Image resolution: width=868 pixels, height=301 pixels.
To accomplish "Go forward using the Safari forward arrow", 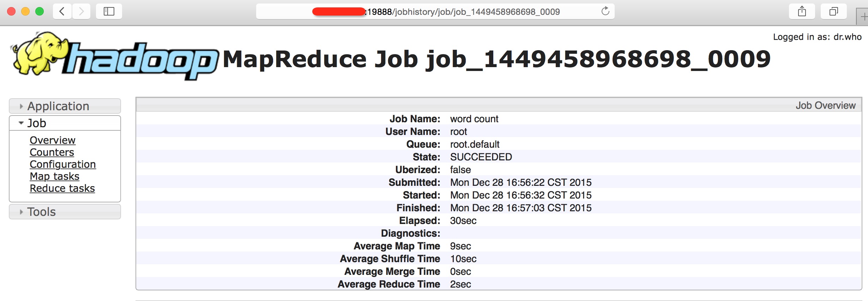I will coord(82,11).
